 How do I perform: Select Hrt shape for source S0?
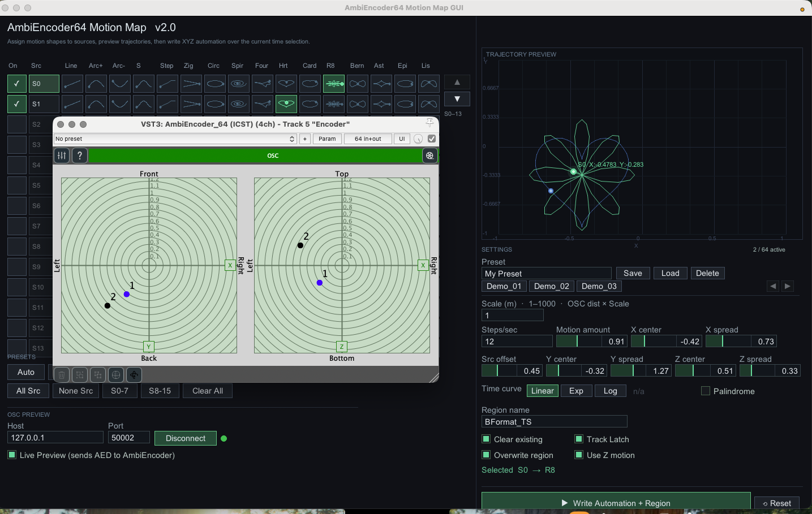pos(286,84)
